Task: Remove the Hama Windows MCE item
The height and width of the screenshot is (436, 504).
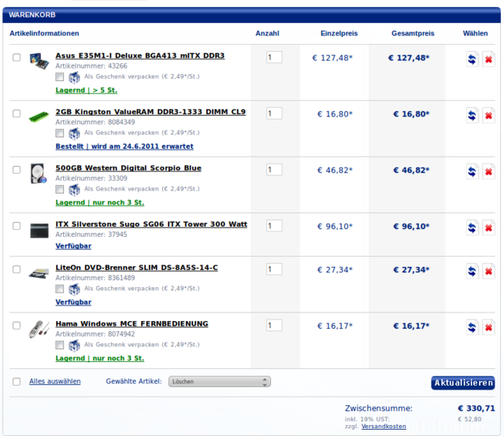Action: (x=488, y=327)
